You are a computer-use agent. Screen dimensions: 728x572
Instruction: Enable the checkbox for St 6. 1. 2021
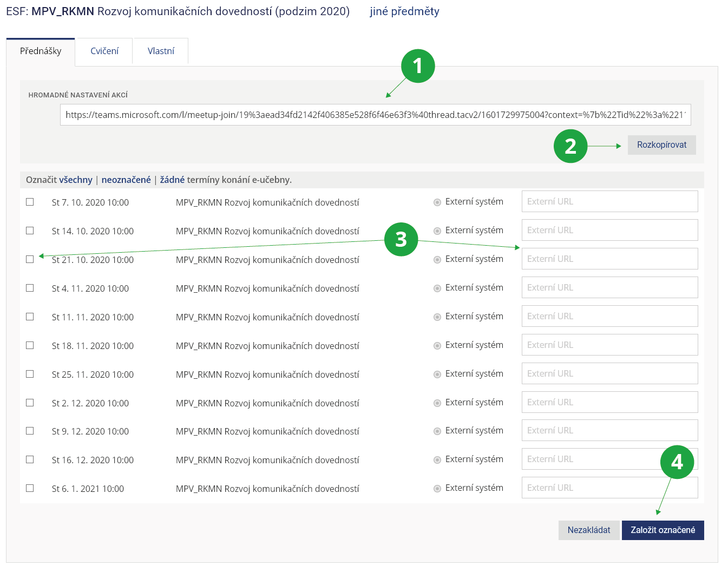coord(30,488)
